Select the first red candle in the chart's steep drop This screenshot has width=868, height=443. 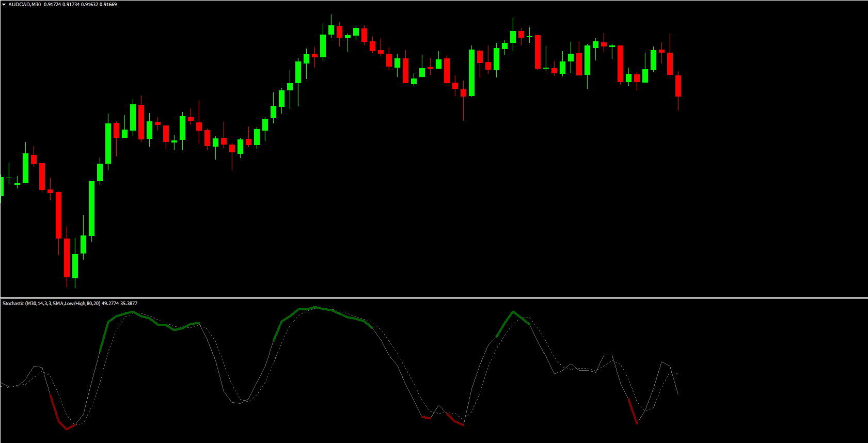(42, 176)
